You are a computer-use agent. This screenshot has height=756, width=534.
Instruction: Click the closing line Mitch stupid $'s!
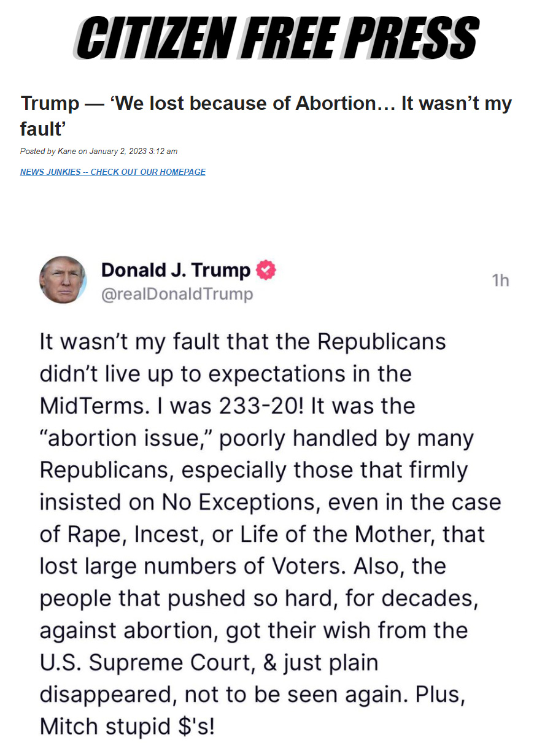point(128,727)
